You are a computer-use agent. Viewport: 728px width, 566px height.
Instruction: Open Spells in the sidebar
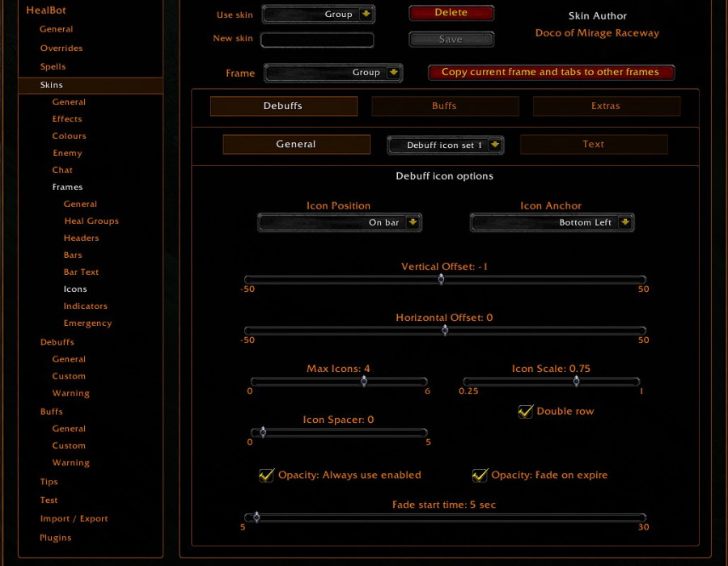coord(53,67)
